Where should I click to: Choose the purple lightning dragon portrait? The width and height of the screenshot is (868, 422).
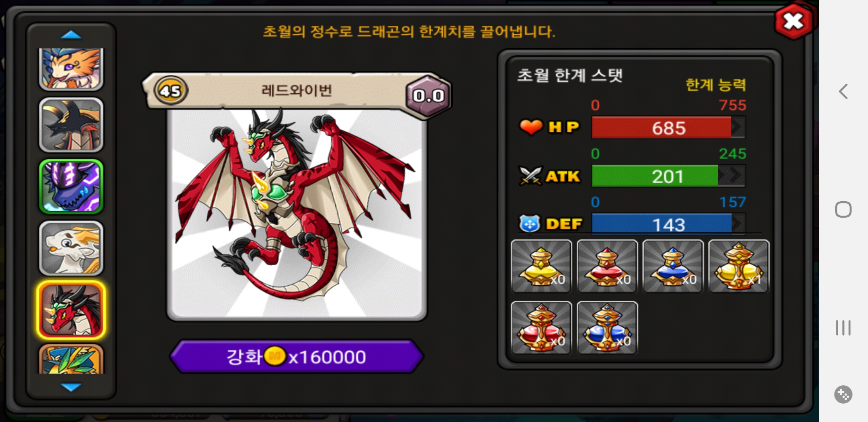click(x=71, y=186)
